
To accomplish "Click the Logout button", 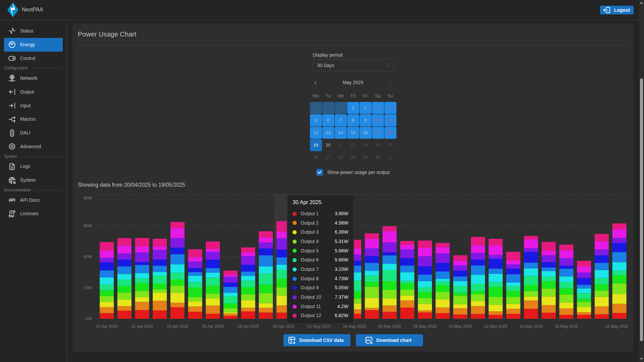I will (616, 10).
